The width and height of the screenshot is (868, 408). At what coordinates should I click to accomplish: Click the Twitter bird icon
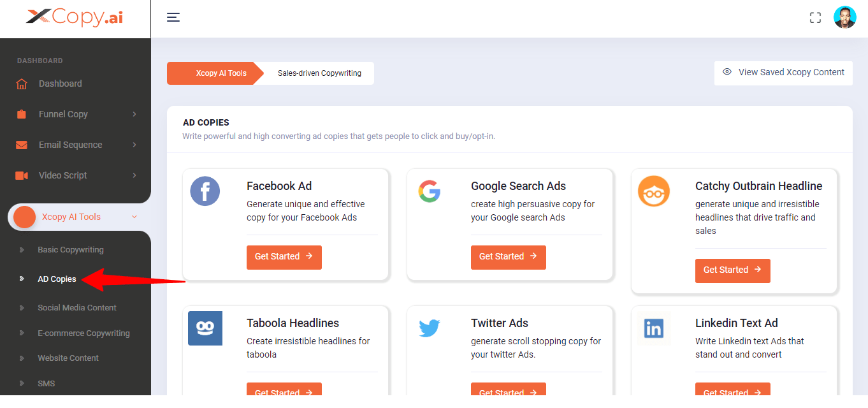[x=429, y=328]
